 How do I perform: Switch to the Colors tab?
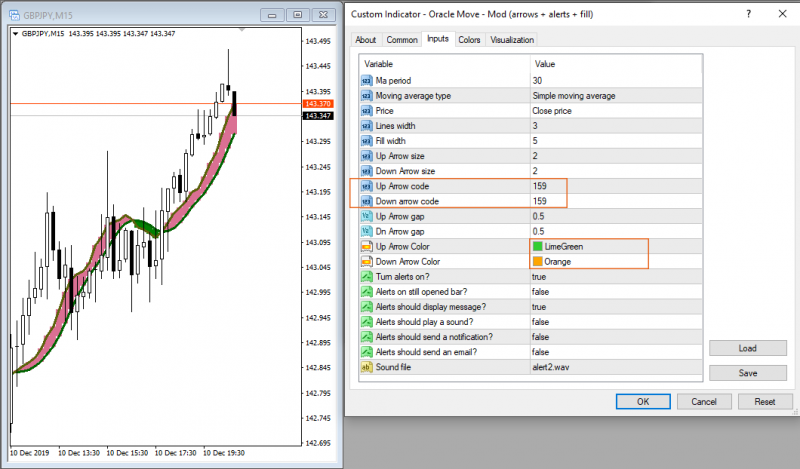[469, 40]
